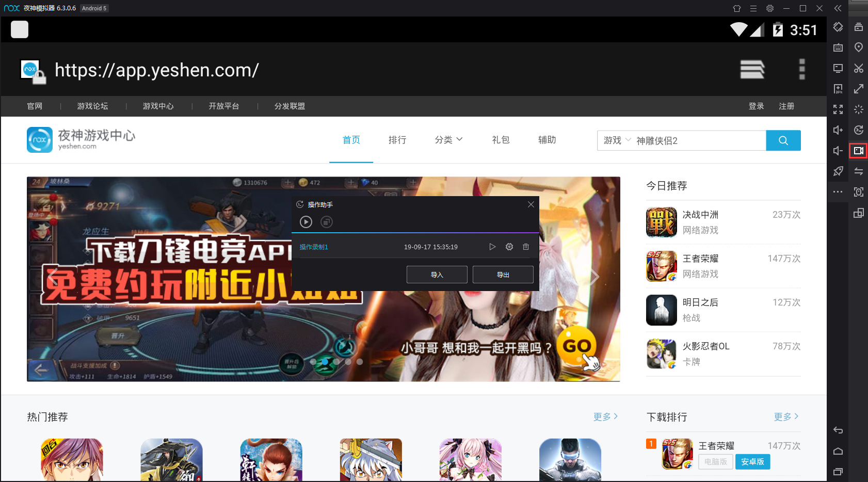Open the APK installer icon

[838, 89]
